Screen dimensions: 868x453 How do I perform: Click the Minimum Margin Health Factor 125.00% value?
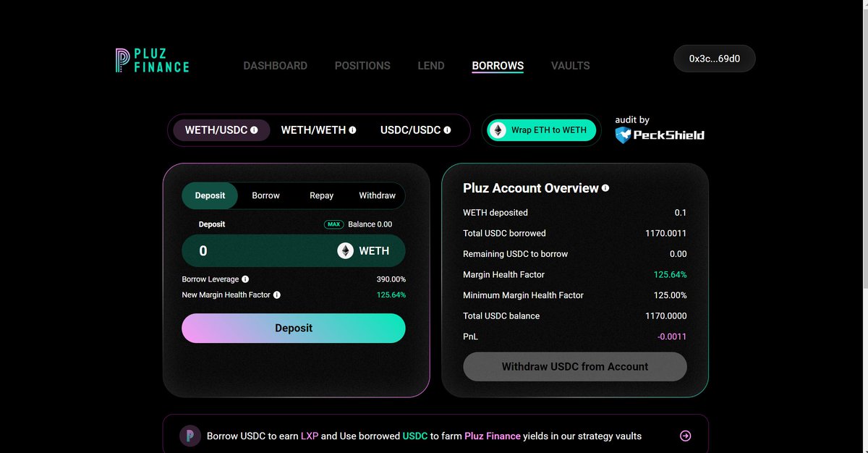pyautogui.click(x=671, y=295)
